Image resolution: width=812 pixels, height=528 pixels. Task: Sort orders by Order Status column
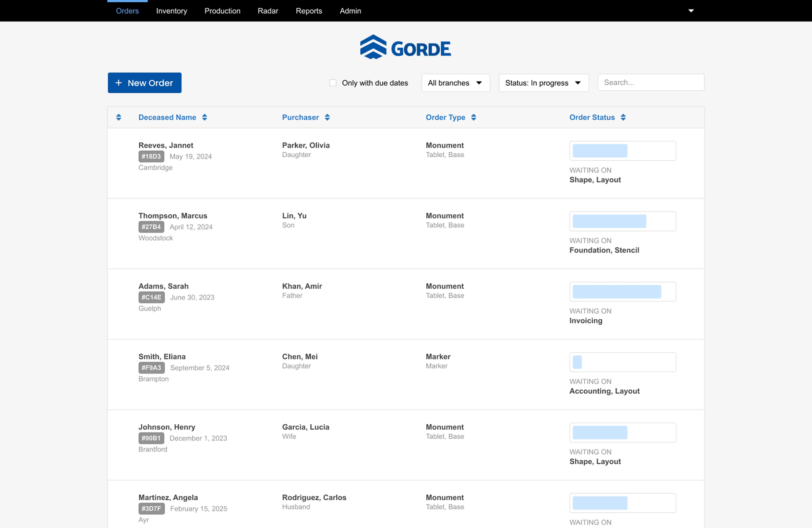click(623, 117)
